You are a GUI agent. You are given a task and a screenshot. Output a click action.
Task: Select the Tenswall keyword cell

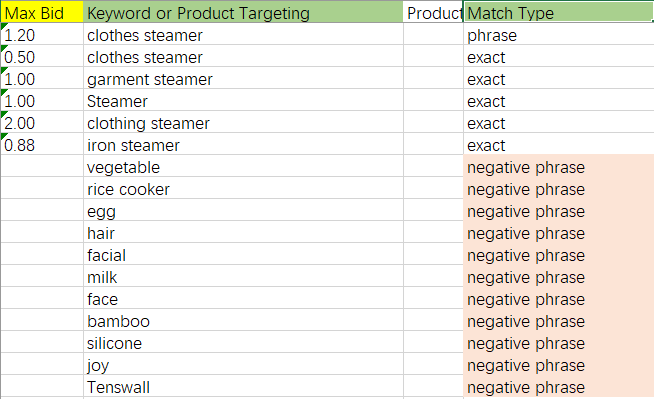243,387
